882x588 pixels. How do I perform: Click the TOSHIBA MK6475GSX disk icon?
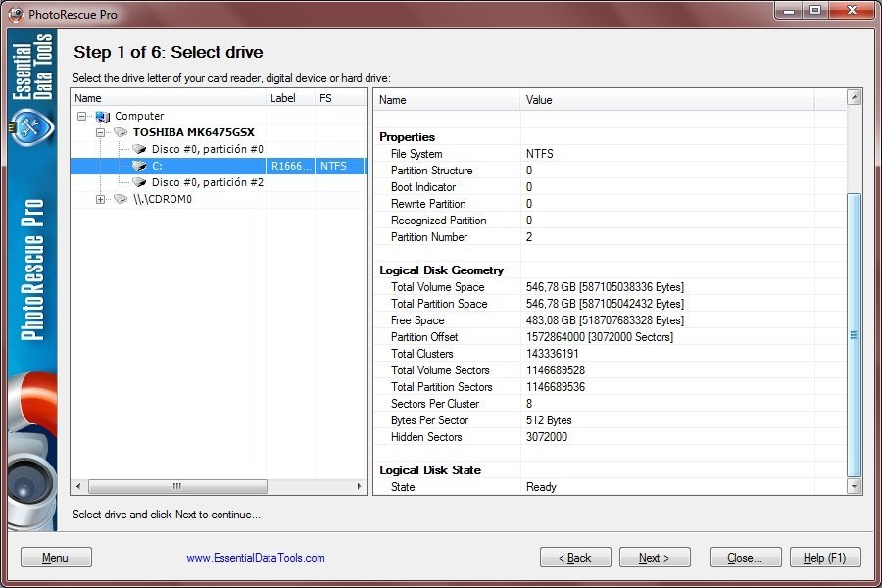tap(121, 132)
